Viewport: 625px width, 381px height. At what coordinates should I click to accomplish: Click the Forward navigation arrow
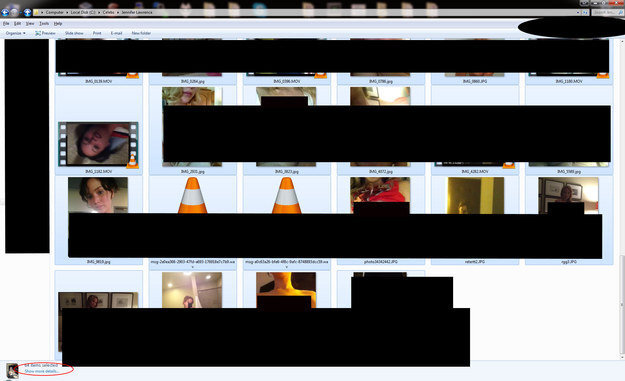[x=15, y=12]
